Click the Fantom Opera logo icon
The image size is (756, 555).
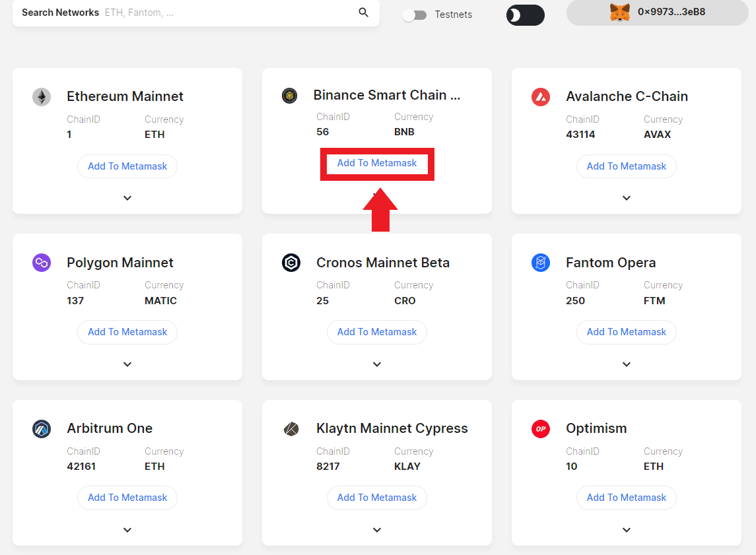[x=541, y=263]
